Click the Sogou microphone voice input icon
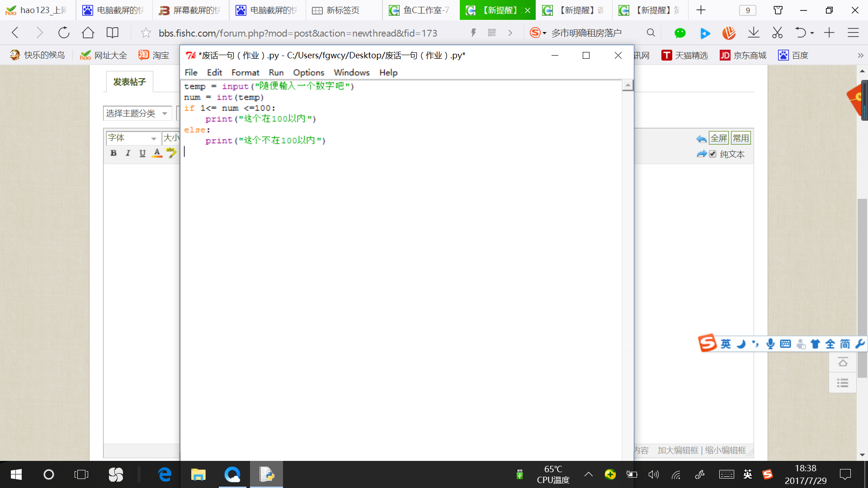Screen dimensions: 868x488 coord(770,344)
